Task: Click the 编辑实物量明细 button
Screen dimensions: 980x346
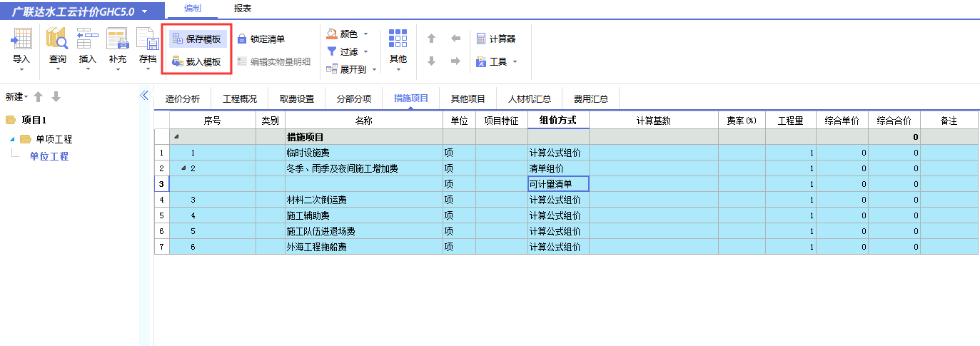Action: pos(274,62)
